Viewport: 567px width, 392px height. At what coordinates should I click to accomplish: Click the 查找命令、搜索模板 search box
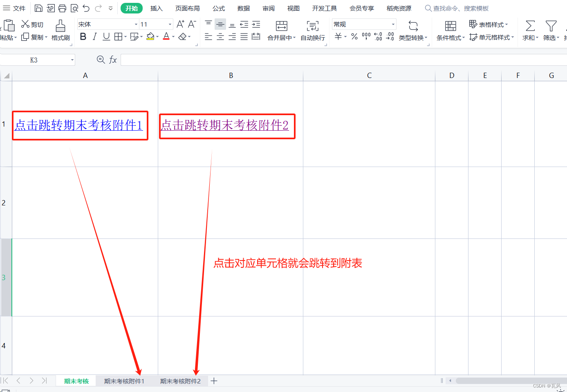click(x=457, y=8)
